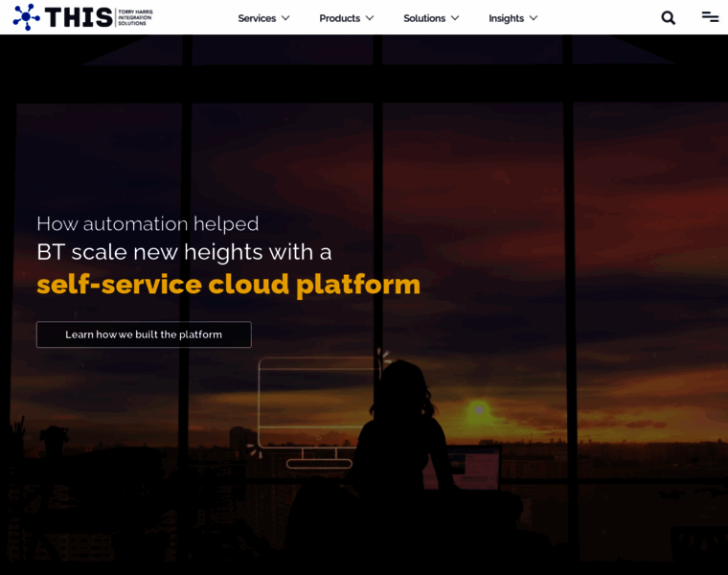Click 'Learn how we built the platform' button
This screenshot has height=575, width=728.
click(x=144, y=334)
